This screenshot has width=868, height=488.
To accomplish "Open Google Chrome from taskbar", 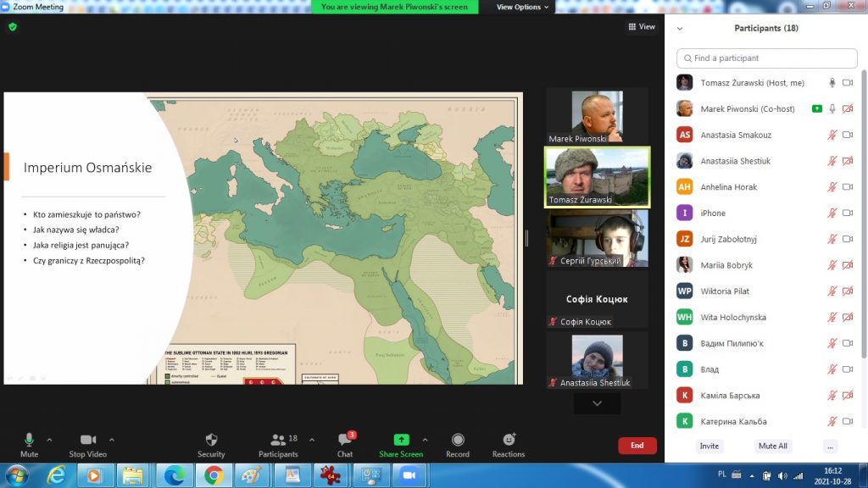I will 213,475.
